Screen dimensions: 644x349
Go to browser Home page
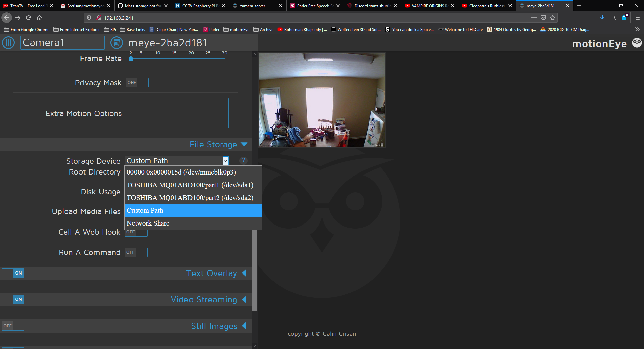[39, 18]
